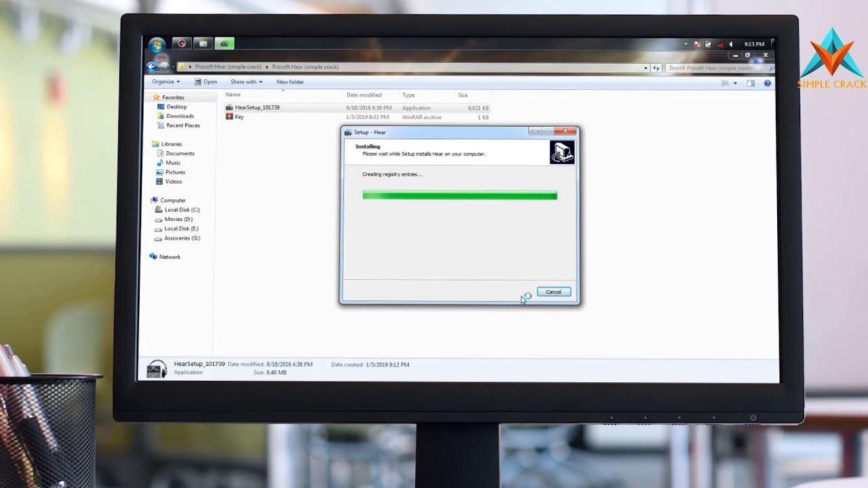Viewport: 868px width, 488px height.
Task: Click the Recent Places icon
Action: click(161, 125)
